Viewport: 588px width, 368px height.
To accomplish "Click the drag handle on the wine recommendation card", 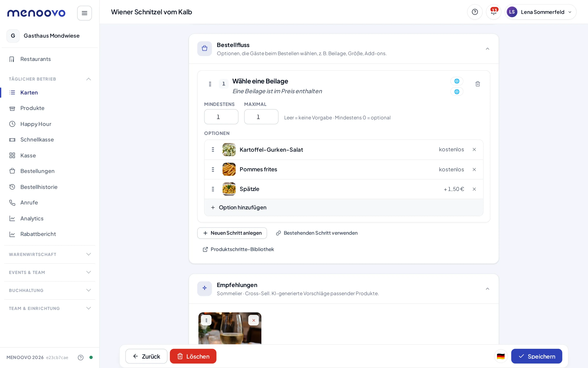I will coord(206,320).
